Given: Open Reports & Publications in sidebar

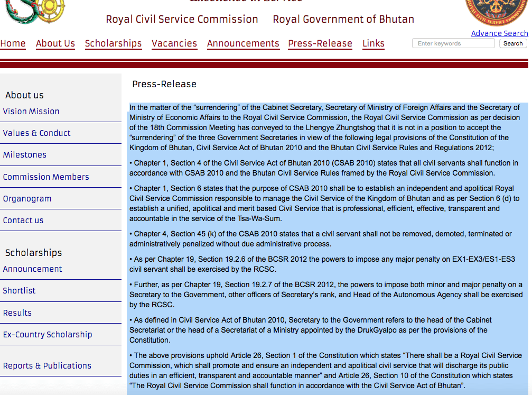Looking at the screenshot, I should [x=47, y=365].
